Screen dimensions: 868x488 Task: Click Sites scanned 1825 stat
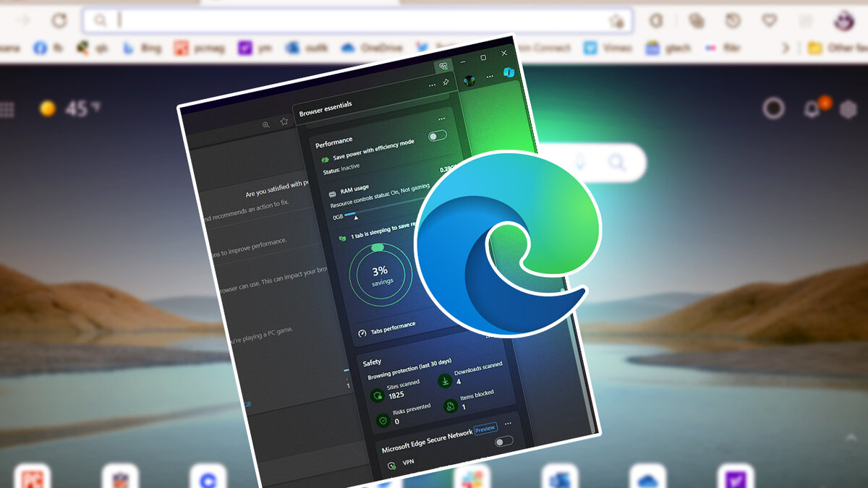(x=395, y=390)
